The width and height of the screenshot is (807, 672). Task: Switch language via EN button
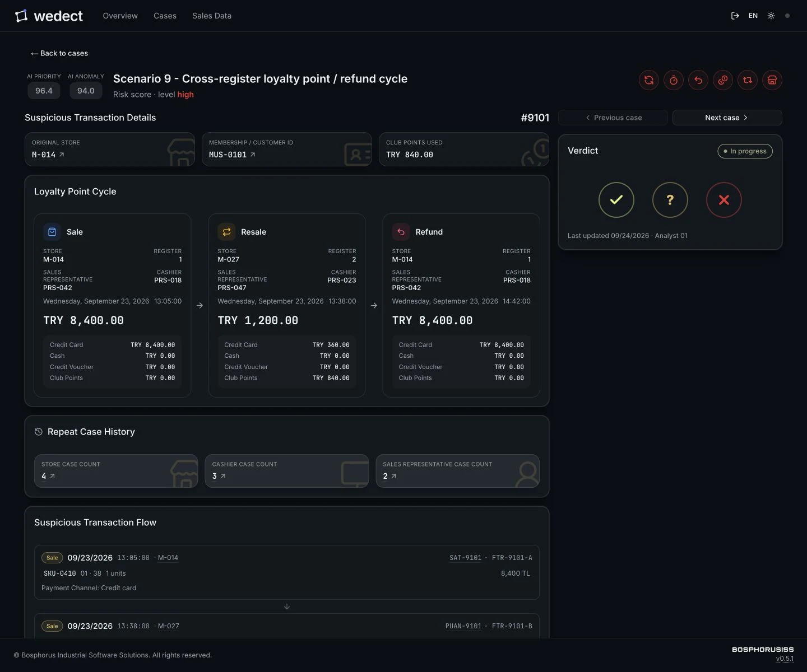753,16
